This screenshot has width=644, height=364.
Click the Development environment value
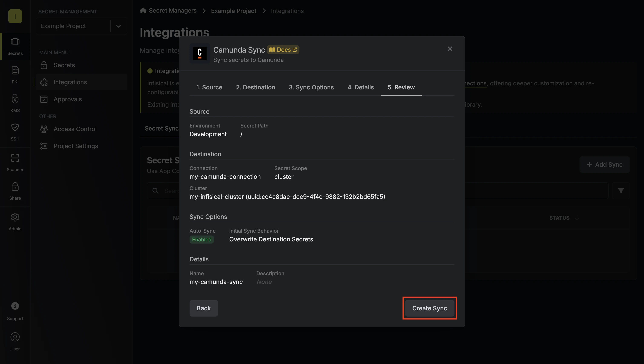(x=208, y=134)
